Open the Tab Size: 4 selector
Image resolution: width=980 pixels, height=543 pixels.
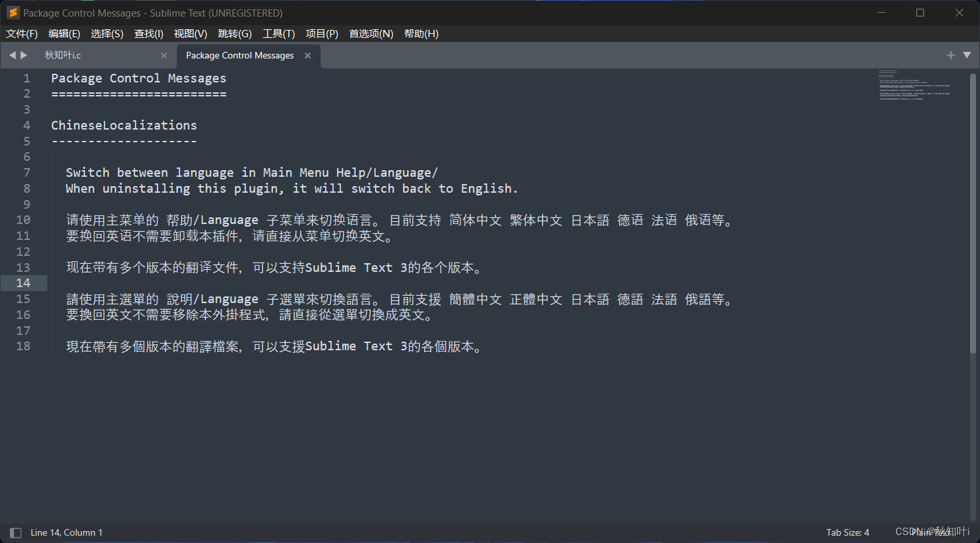click(848, 532)
